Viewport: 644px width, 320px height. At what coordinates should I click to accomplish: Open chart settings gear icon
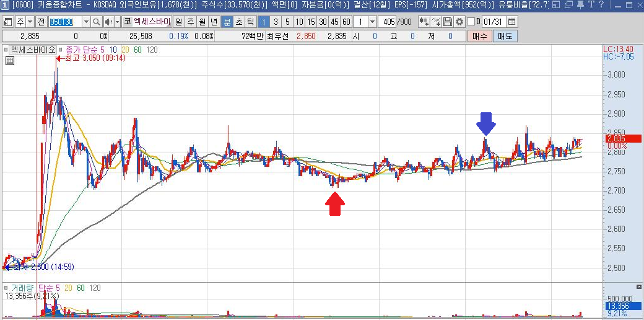(459, 22)
